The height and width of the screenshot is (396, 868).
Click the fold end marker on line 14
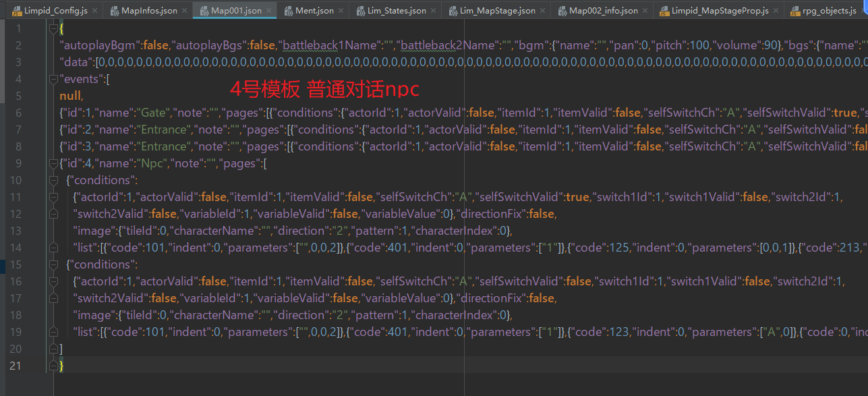(52, 248)
